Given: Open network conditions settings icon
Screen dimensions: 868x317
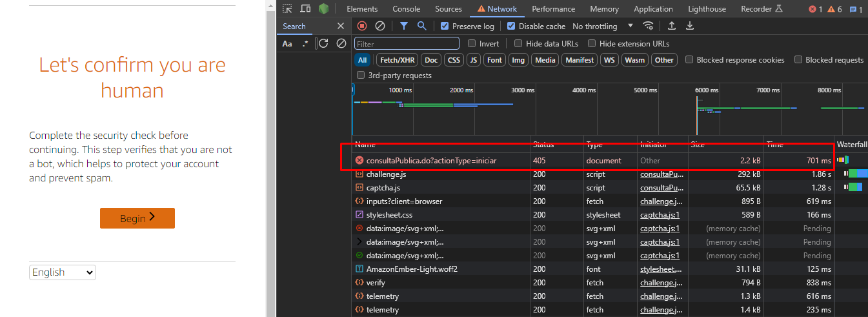Looking at the screenshot, I should tap(648, 26).
